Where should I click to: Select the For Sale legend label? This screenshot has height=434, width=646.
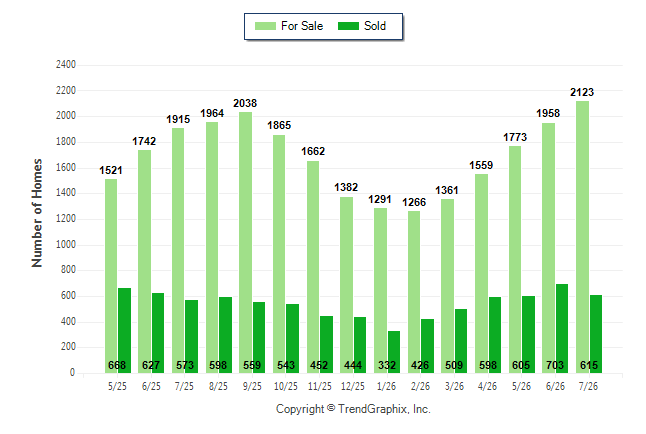302,26
